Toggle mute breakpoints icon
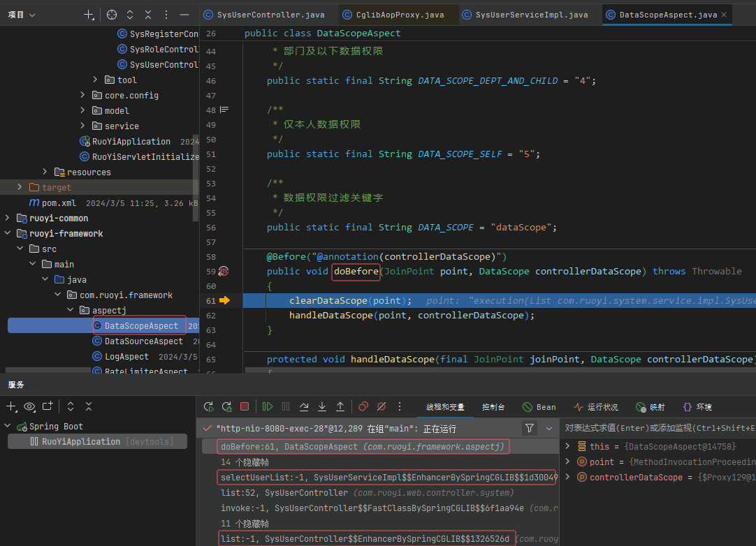 tap(381, 407)
